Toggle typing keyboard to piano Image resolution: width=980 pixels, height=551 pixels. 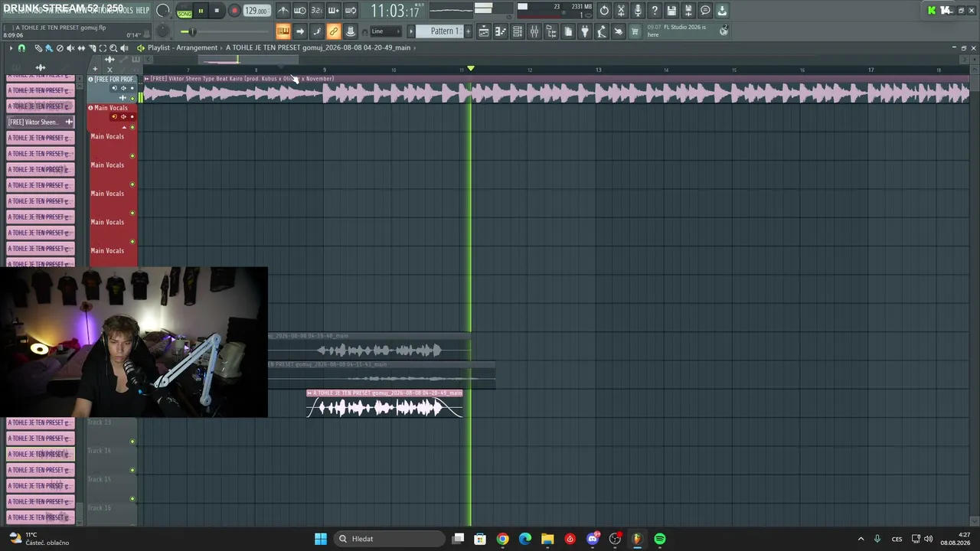pos(283,31)
